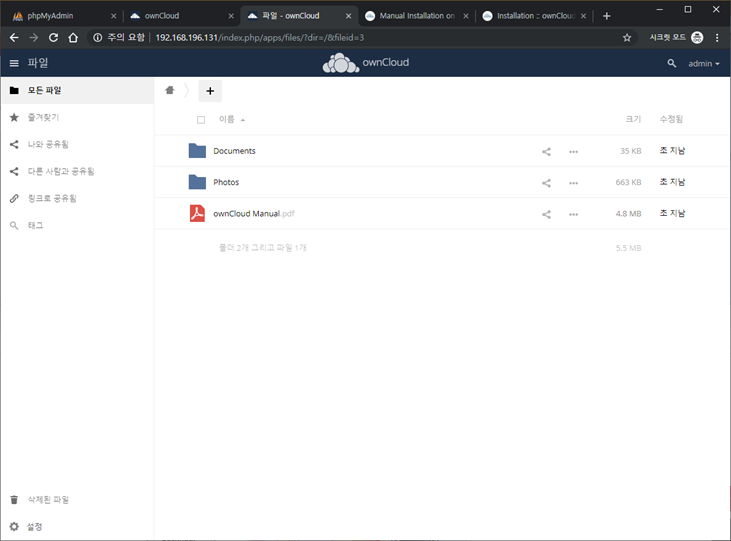Viewport: 731px width, 541px height.
Task: Open more actions for Documents
Action: click(573, 152)
